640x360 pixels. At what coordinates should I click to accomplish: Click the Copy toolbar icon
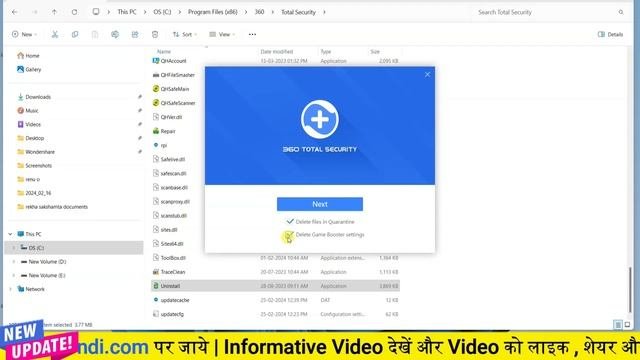point(75,34)
